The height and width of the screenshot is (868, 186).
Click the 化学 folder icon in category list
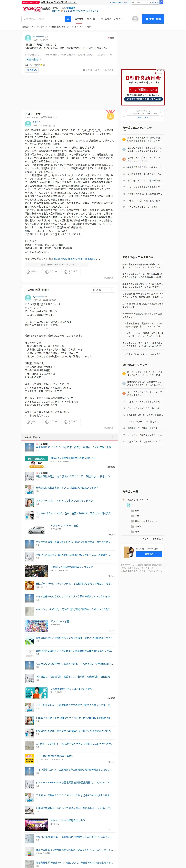coord(132,511)
